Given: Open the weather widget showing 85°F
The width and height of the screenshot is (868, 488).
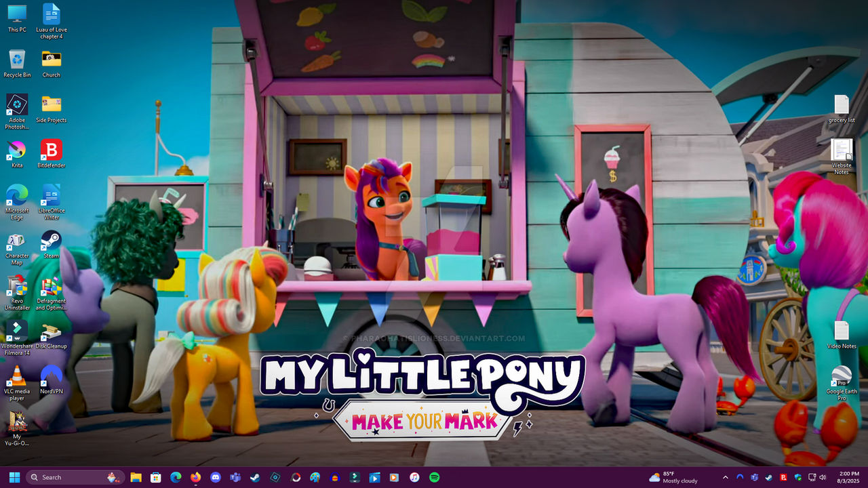Looking at the screenshot, I should tap(673, 477).
